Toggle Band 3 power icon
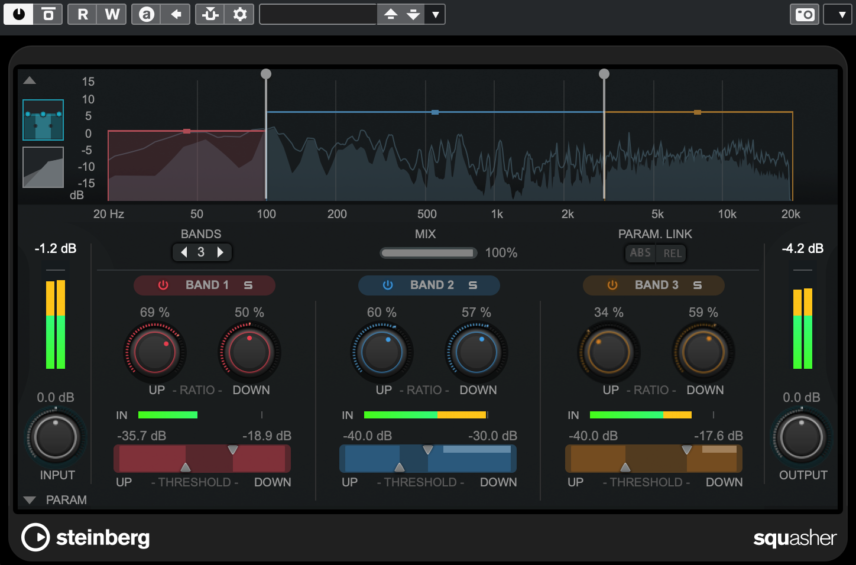This screenshot has height=565, width=856. (x=612, y=285)
